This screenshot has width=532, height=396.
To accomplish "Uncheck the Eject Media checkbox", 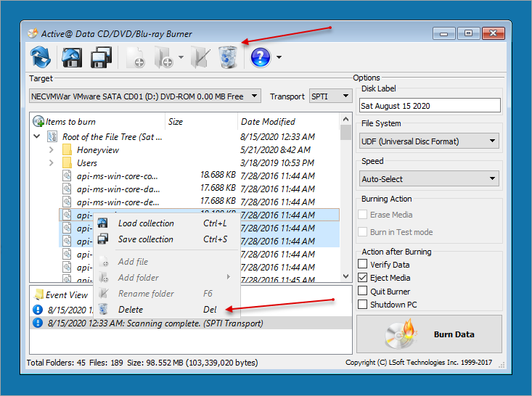I will pyautogui.click(x=362, y=277).
